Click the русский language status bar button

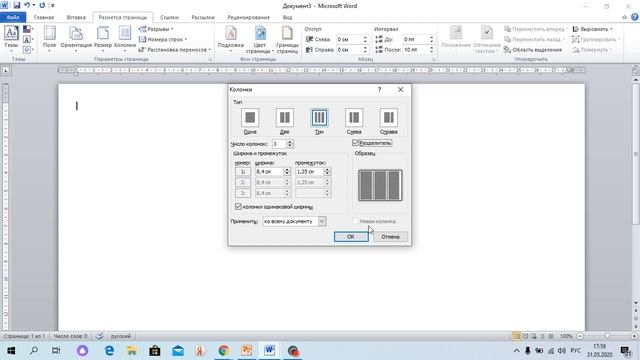tap(121, 336)
